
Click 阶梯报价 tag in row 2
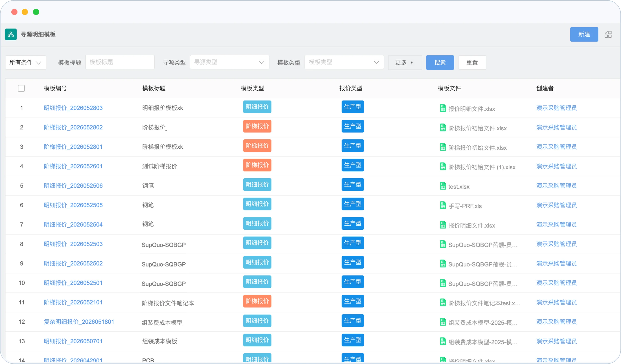click(x=257, y=126)
